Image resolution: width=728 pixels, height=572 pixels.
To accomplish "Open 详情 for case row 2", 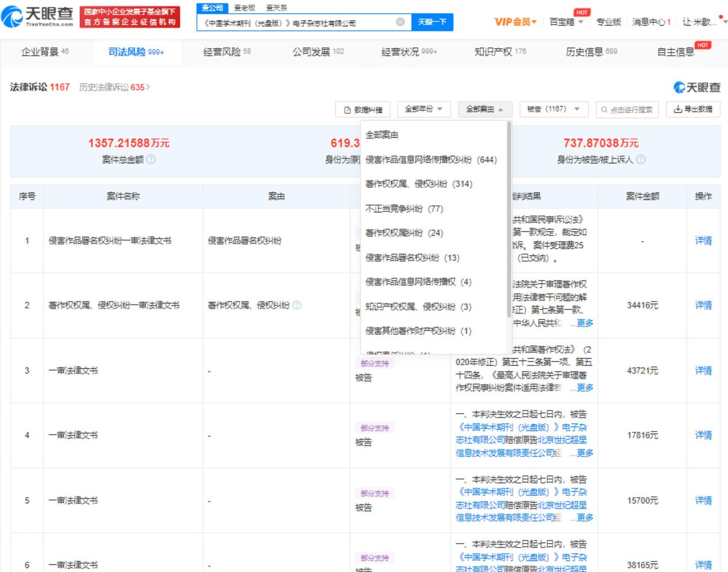I will click(703, 305).
